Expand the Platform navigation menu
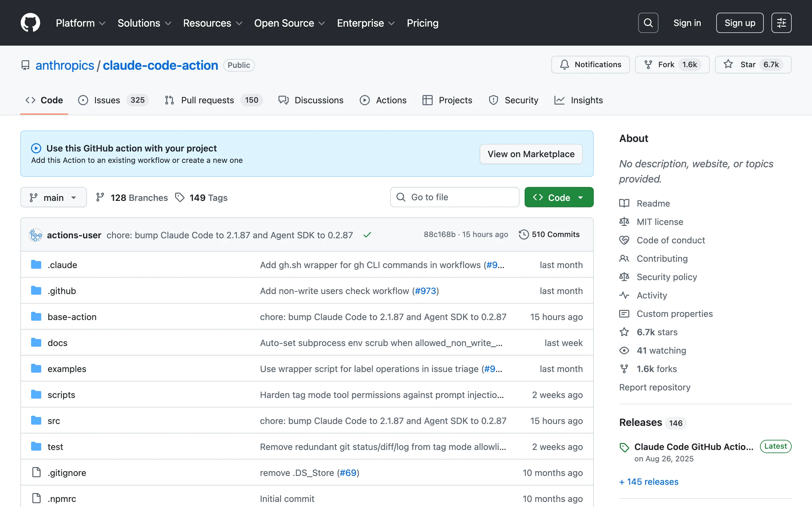The width and height of the screenshot is (812, 507). tap(80, 23)
